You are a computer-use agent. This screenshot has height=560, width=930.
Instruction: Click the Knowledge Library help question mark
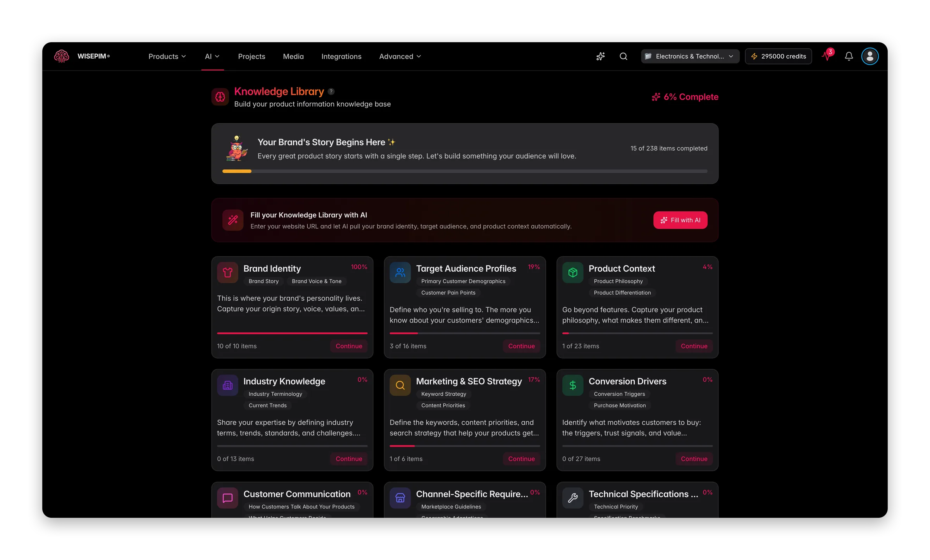(x=331, y=91)
